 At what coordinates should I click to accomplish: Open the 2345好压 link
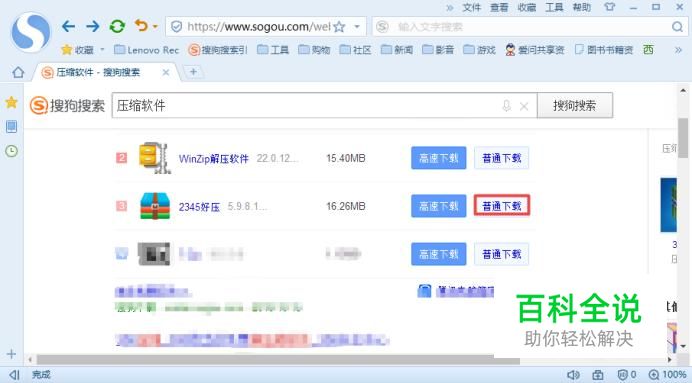(x=199, y=207)
